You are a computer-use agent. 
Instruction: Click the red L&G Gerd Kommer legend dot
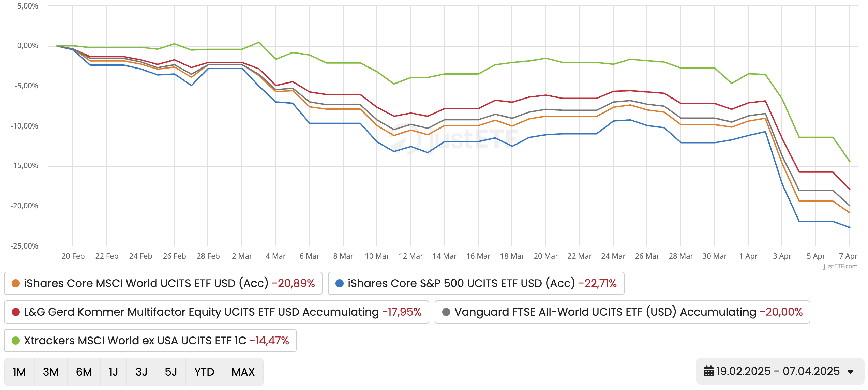pyautogui.click(x=15, y=312)
